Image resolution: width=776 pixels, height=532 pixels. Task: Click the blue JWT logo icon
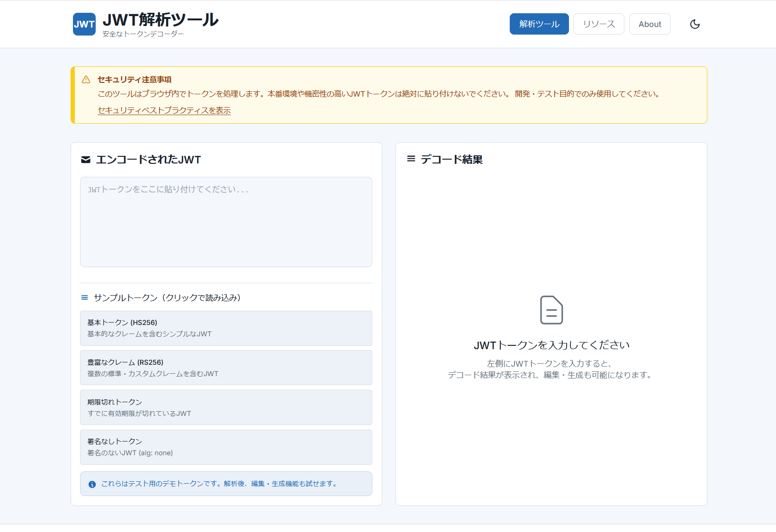[84, 24]
